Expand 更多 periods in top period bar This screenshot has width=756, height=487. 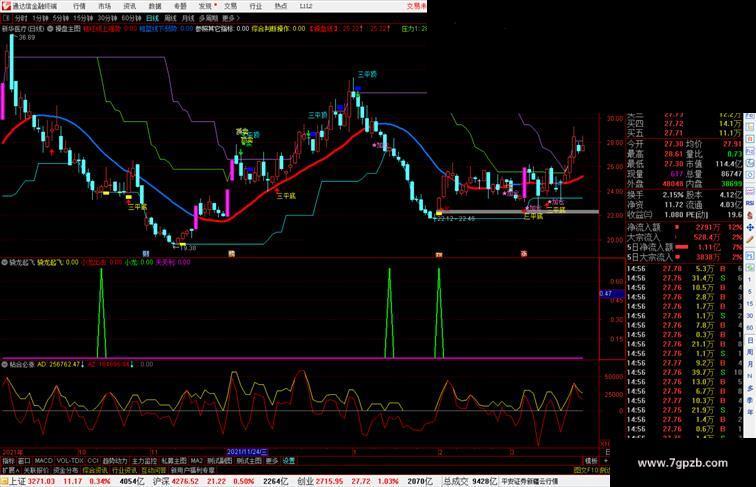click(231, 18)
